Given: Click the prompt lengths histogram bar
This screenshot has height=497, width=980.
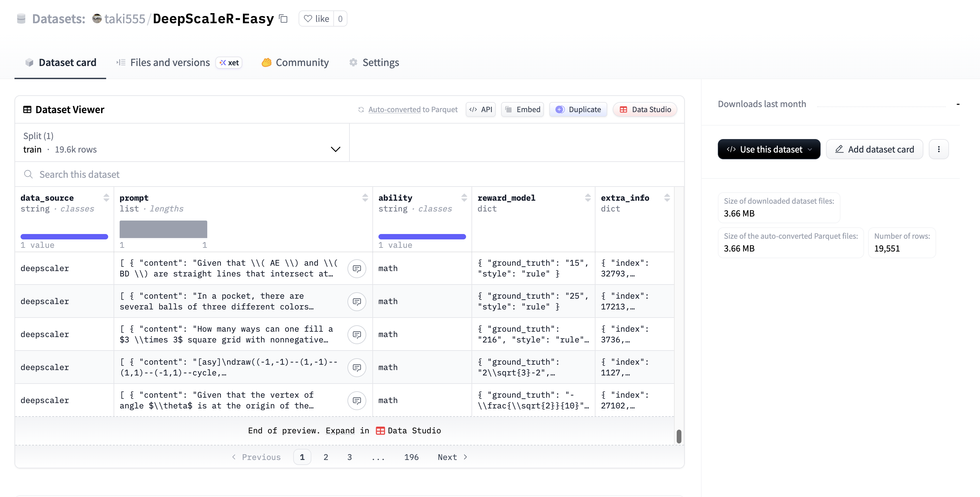Looking at the screenshot, I should coord(163,229).
